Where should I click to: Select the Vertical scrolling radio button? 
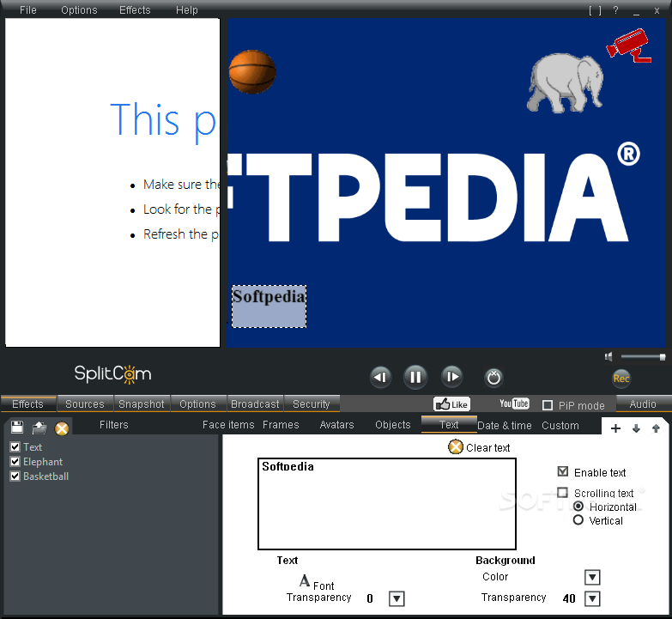(578, 520)
